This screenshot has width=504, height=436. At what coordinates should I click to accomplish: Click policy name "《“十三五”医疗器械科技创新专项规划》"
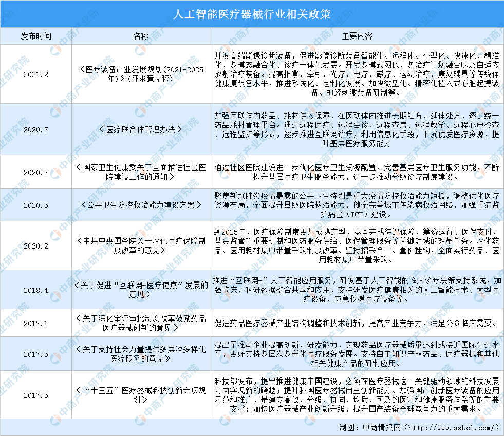141,395
